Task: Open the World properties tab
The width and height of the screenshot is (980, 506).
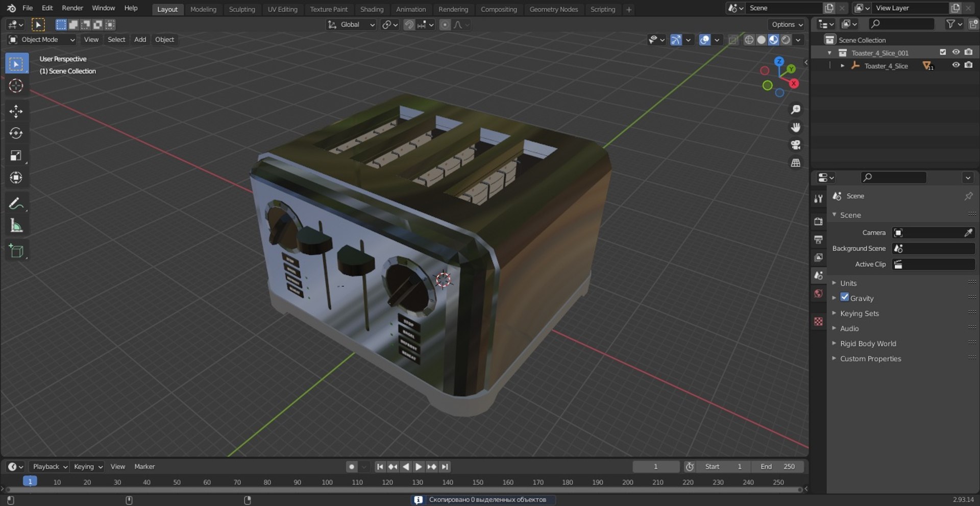Action: point(819,293)
